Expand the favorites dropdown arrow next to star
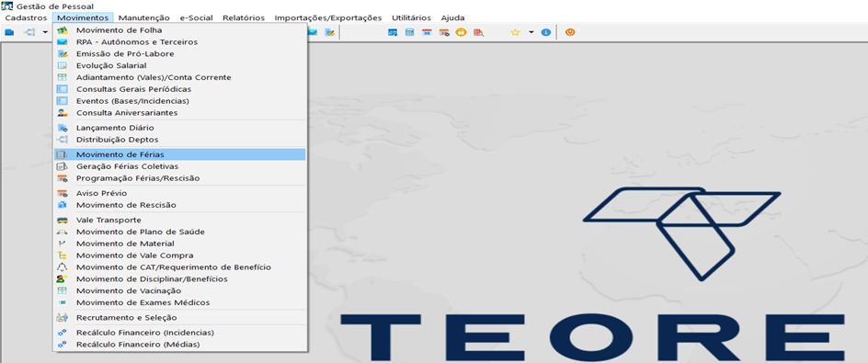This screenshot has height=363, width=868. tap(531, 33)
